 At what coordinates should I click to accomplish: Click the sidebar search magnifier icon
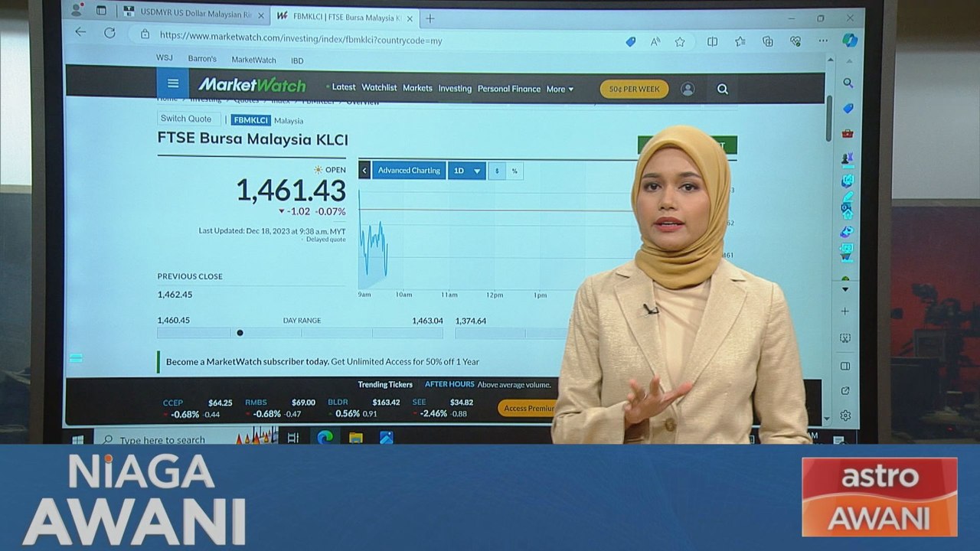848,83
